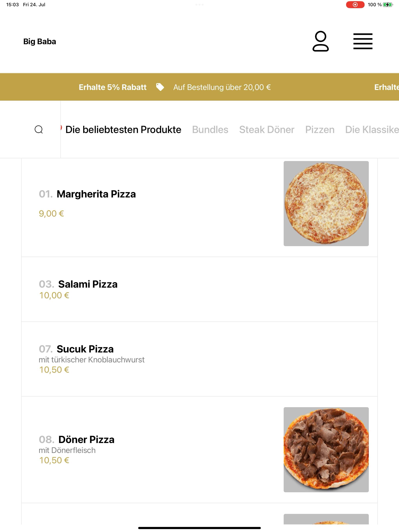Show the Die Klassiker category
Viewport: 399px width, 532px height.
click(x=372, y=130)
